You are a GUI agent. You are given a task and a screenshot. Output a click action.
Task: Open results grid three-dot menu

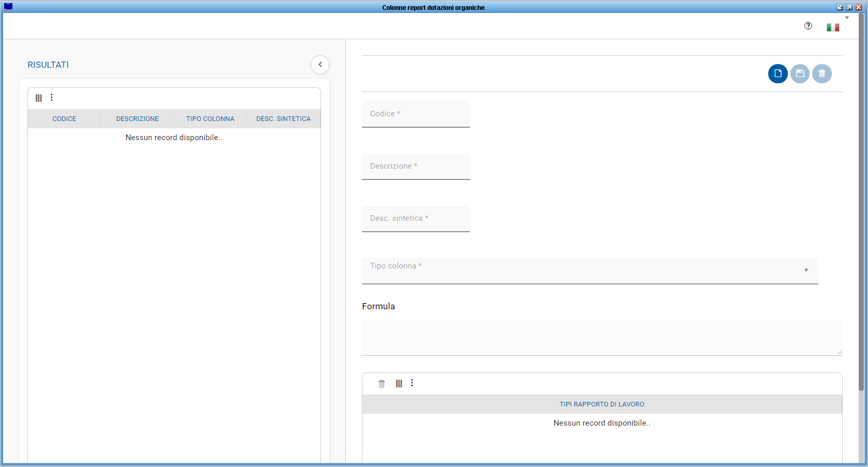(x=52, y=97)
